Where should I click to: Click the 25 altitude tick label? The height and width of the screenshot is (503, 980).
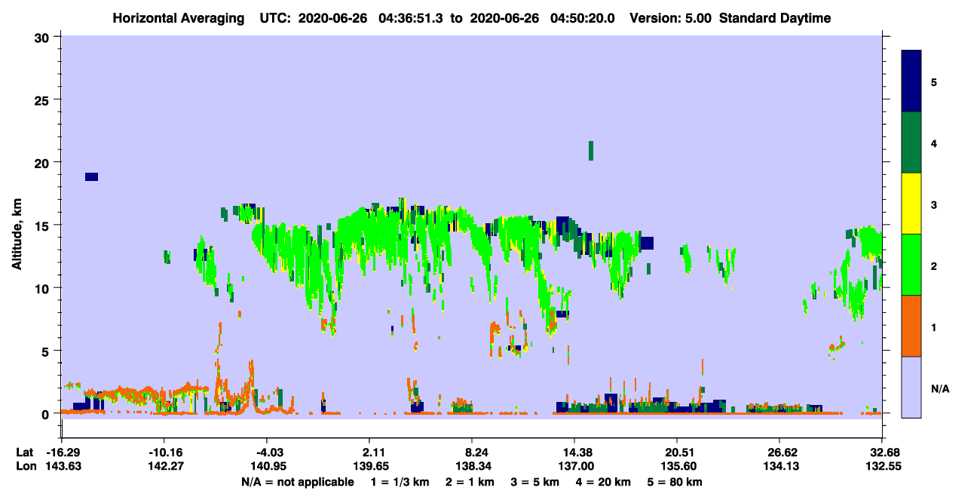(x=44, y=100)
